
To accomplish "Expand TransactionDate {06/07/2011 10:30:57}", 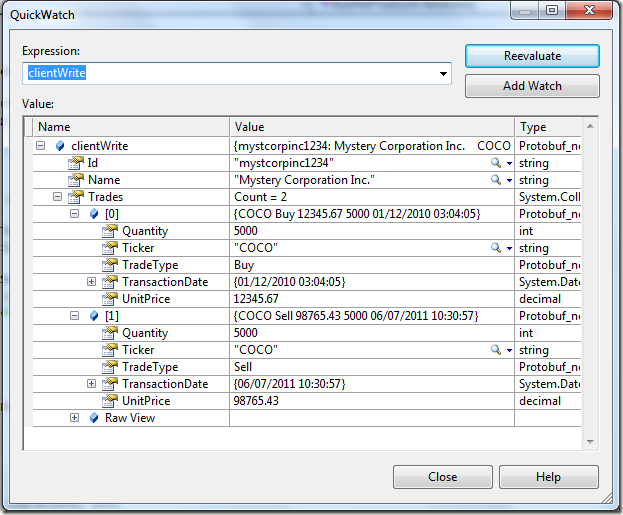I will tap(91, 383).
